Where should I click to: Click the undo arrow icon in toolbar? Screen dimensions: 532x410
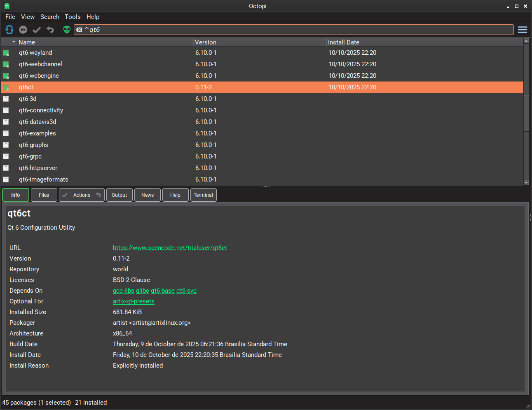(50, 30)
